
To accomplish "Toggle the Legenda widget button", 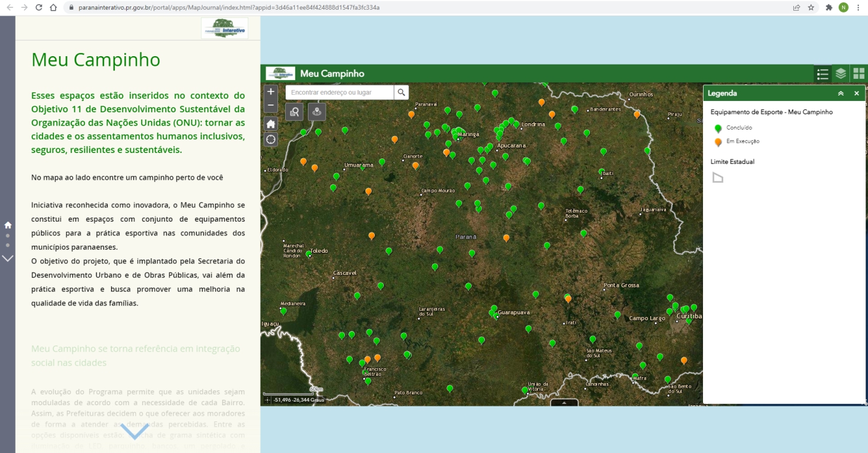I will point(823,74).
